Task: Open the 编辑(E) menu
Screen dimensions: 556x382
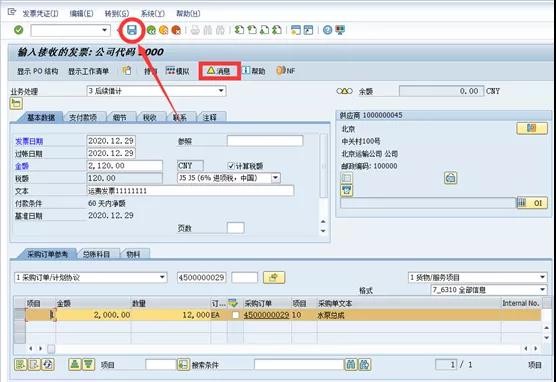Action: (81, 13)
